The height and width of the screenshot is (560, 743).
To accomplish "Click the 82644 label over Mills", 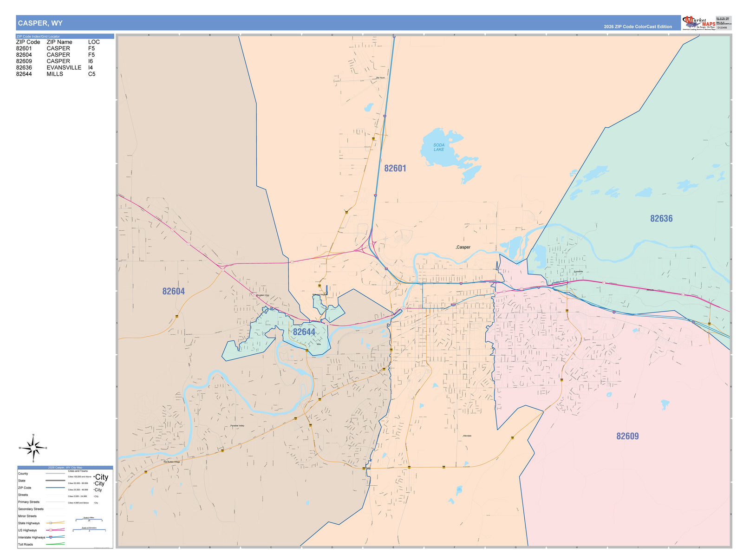I will tap(304, 332).
